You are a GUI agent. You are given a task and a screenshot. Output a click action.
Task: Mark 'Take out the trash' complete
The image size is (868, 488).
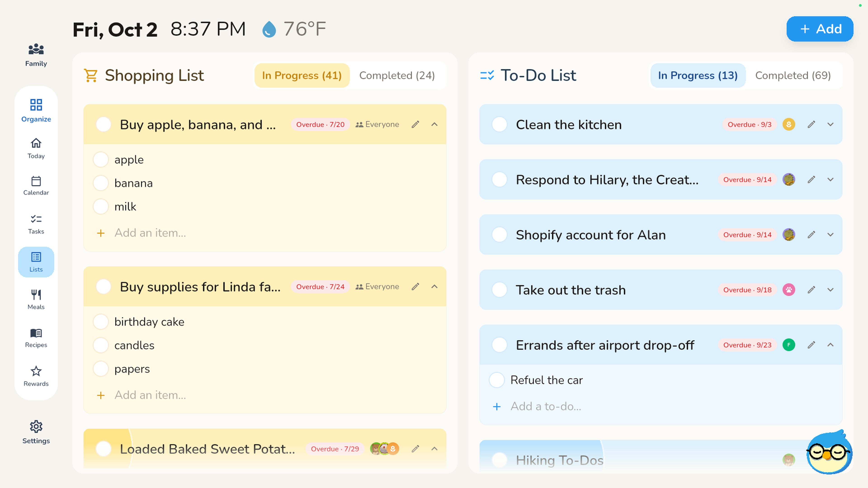coord(499,290)
